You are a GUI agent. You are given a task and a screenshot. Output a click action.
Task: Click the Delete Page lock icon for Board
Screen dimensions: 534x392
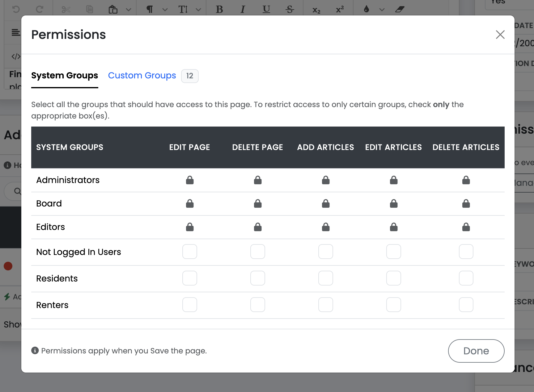(x=258, y=203)
